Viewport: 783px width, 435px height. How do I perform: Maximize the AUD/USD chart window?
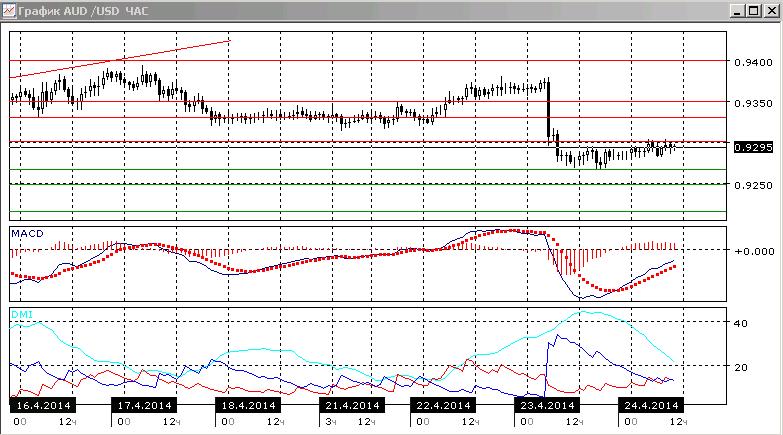click(x=754, y=10)
